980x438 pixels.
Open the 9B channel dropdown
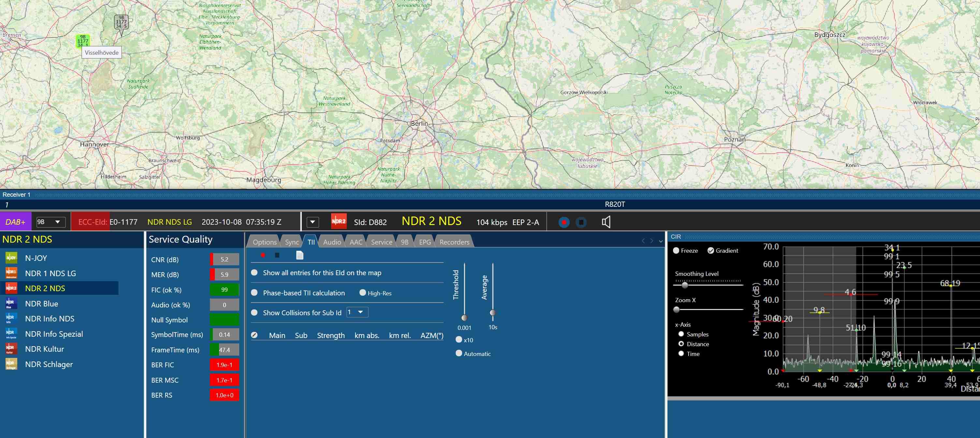(x=51, y=222)
